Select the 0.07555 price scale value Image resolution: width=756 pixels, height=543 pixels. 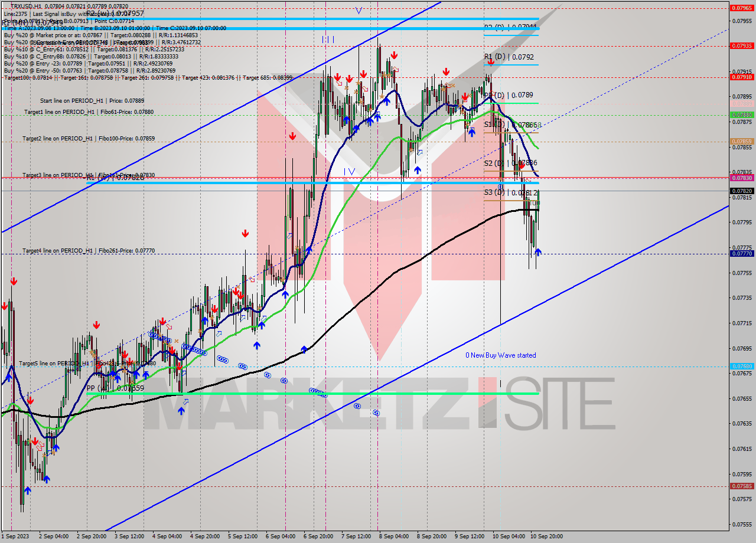[742, 524]
